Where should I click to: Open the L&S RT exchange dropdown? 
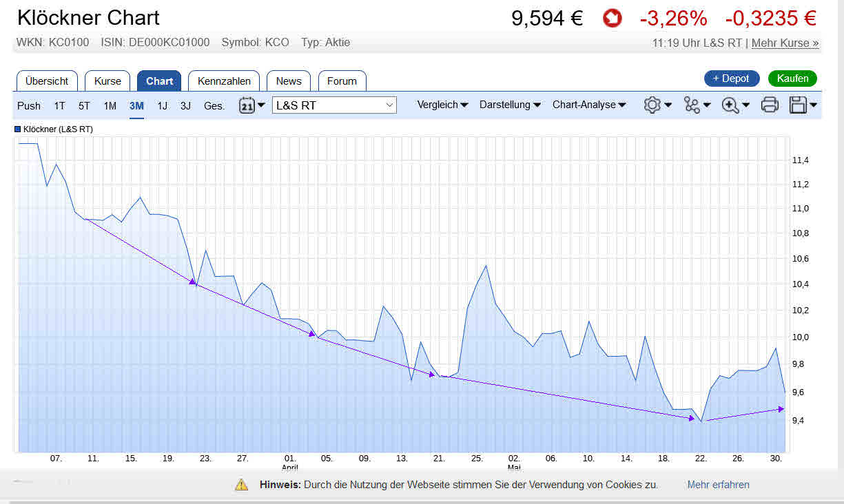(x=334, y=105)
